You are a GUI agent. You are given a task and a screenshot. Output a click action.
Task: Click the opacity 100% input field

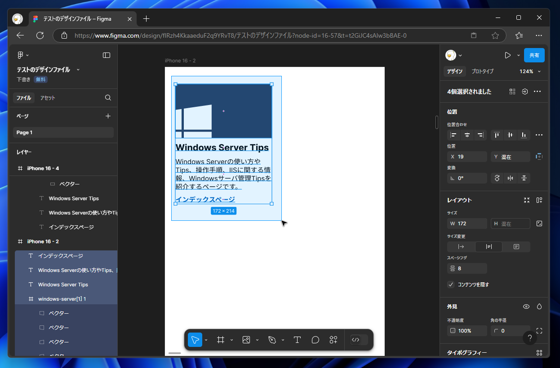(467, 331)
